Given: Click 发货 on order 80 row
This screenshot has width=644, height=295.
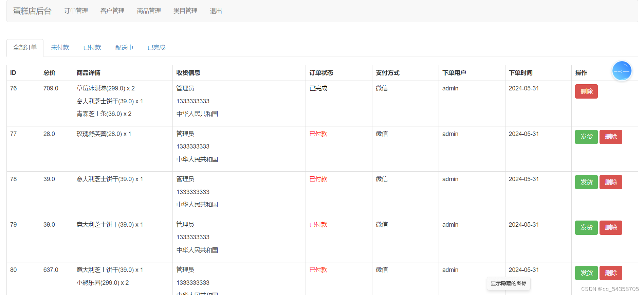Looking at the screenshot, I should (586, 273).
